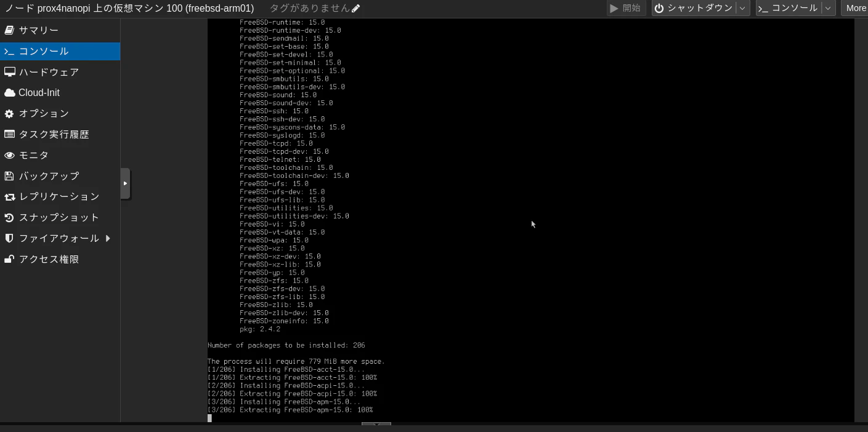Open the Shutdown dropdown arrow

coord(742,8)
